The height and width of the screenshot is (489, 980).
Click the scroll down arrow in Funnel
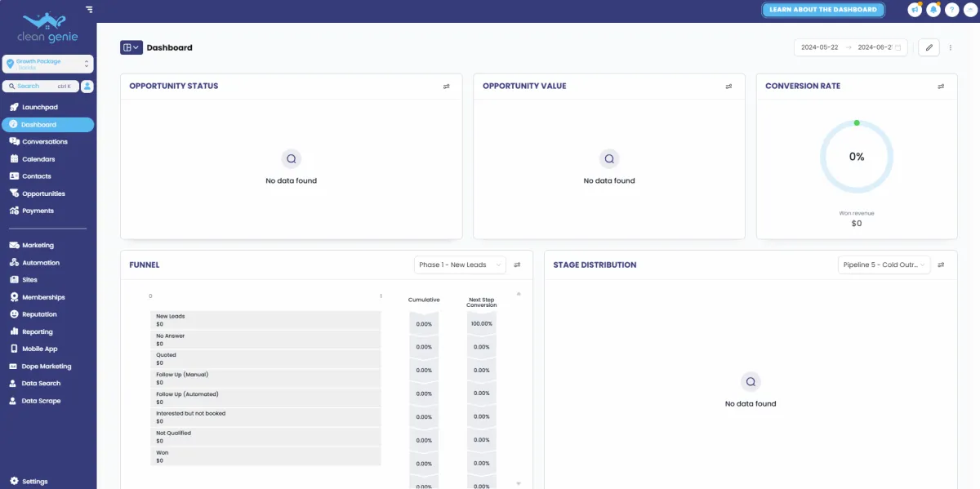519,483
